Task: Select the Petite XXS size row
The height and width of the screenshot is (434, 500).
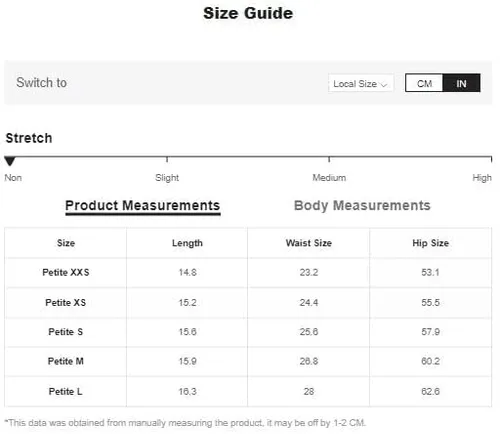Action: (248, 273)
